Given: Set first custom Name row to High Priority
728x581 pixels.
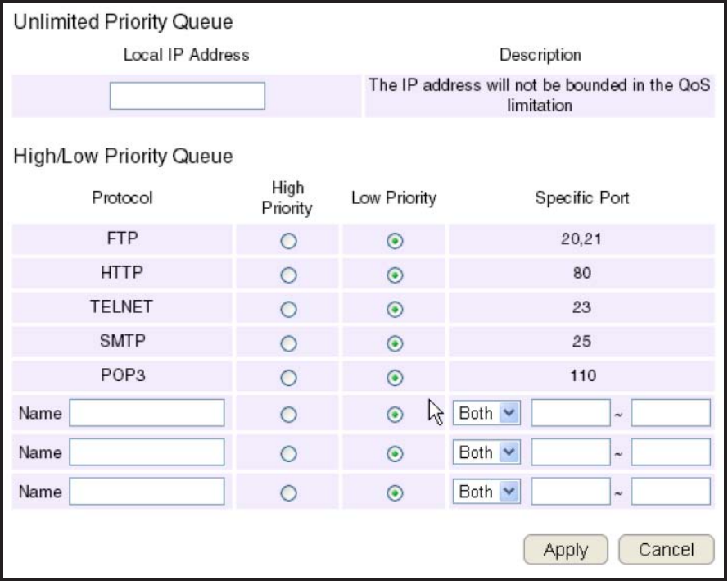Looking at the screenshot, I should click(288, 415).
